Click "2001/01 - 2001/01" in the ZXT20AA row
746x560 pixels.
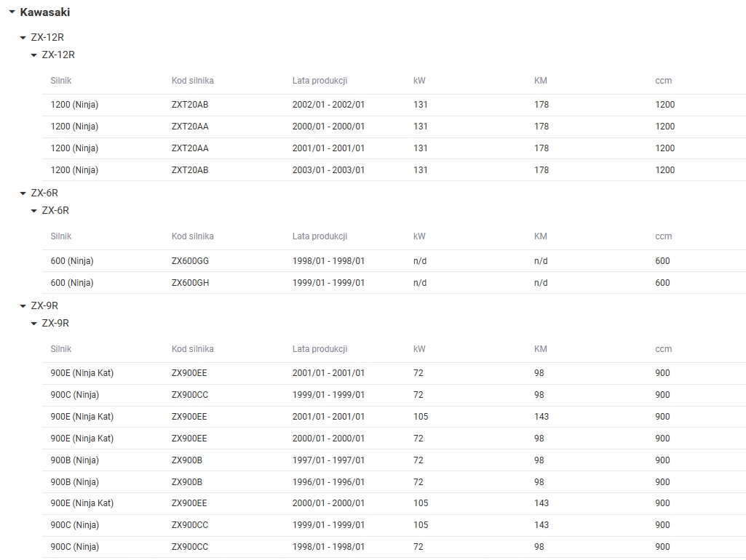328,148
